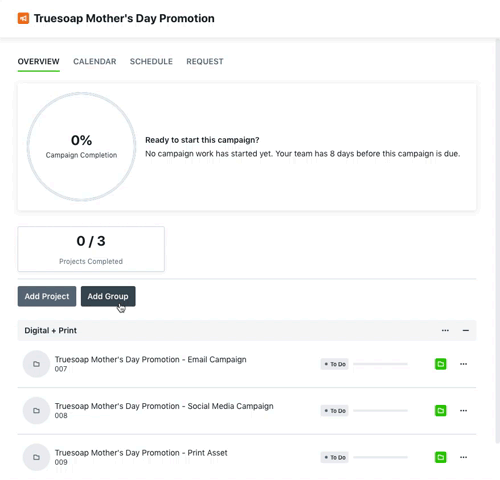The image size is (500, 480).
Task: Click the project number 007
Action: point(61,369)
